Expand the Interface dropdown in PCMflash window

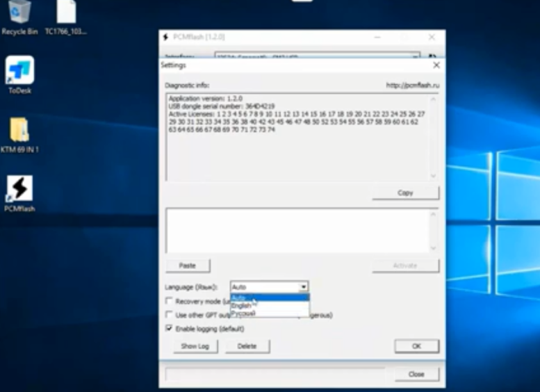[416, 57]
